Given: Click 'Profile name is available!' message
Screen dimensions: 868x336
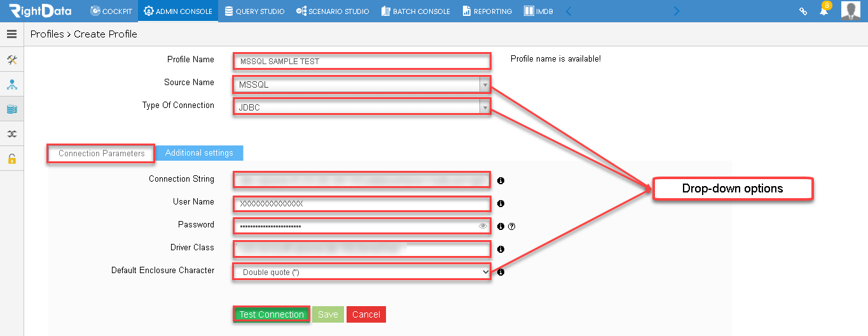Looking at the screenshot, I should tap(556, 59).
